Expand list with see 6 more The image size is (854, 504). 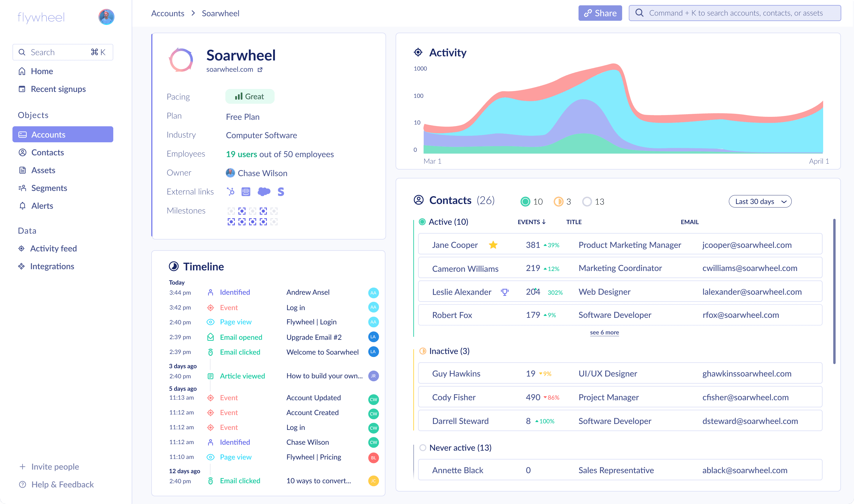[x=604, y=332]
